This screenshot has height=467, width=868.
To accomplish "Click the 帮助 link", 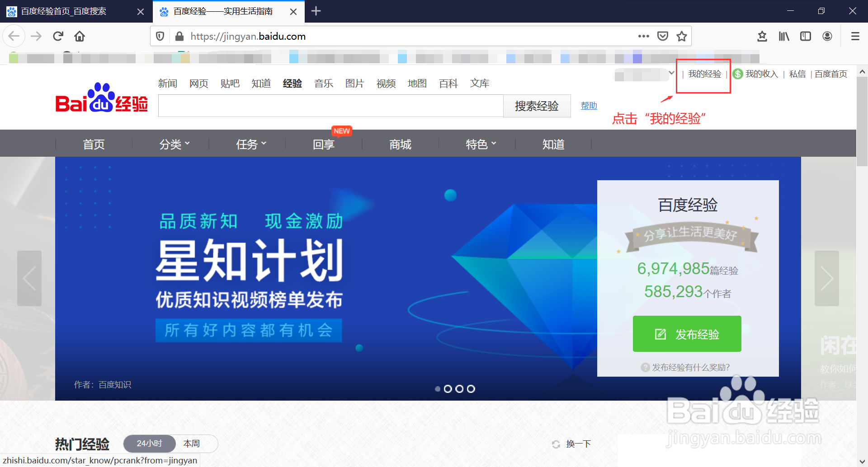I will [x=589, y=106].
